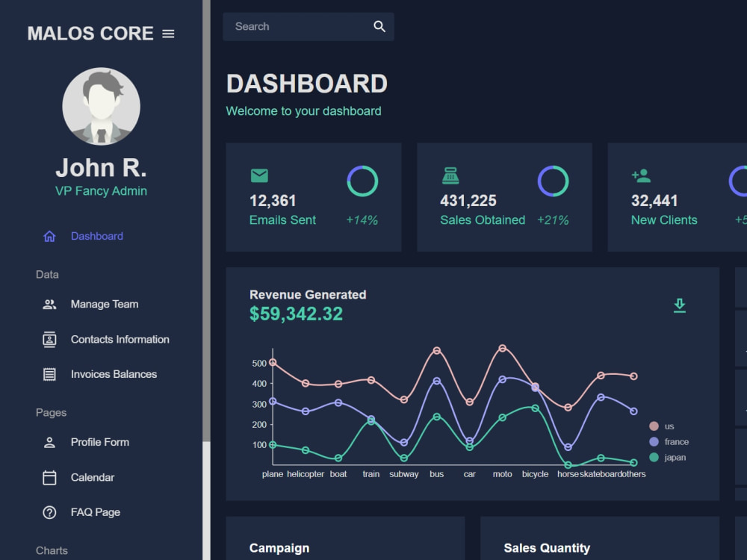Click the Campaign card heading
This screenshot has width=747, height=560.
coord(279,548)
